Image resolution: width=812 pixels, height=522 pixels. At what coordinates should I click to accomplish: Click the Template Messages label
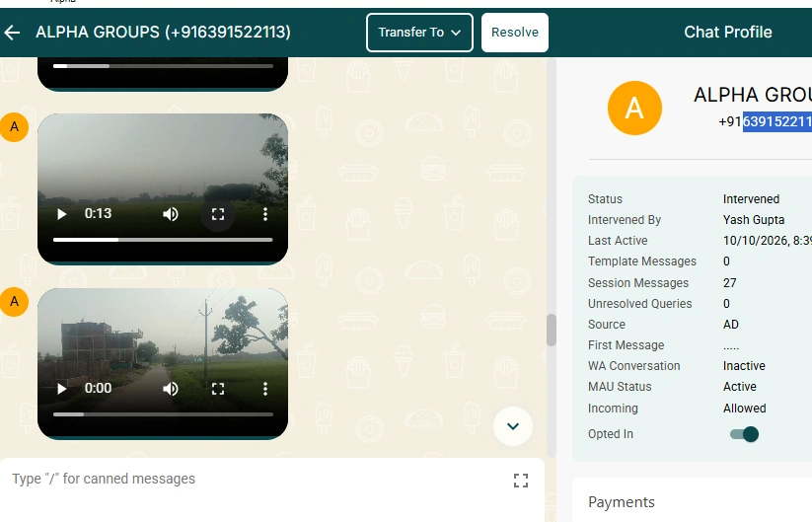tap(642, 261)
